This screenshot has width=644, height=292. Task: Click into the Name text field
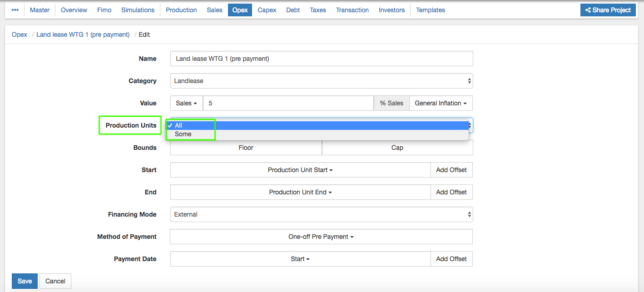point(321,59)
